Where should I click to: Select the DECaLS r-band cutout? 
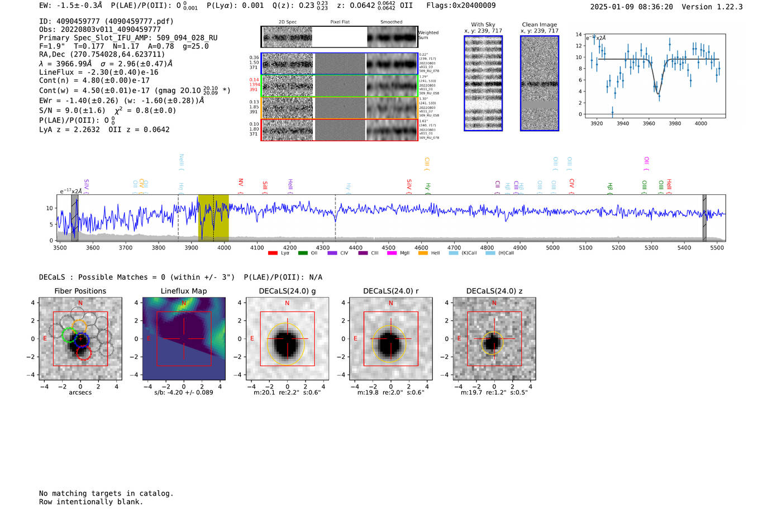390,339
